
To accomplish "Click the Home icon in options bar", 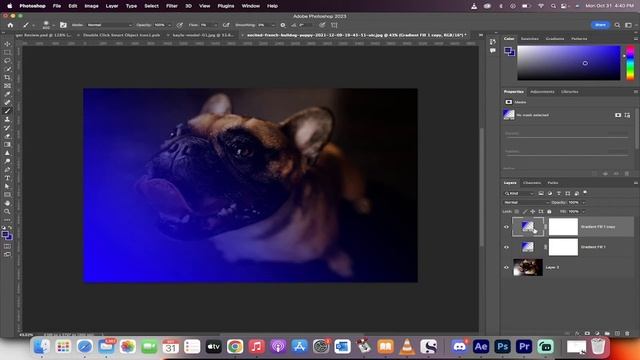I will tap(10, 25).
